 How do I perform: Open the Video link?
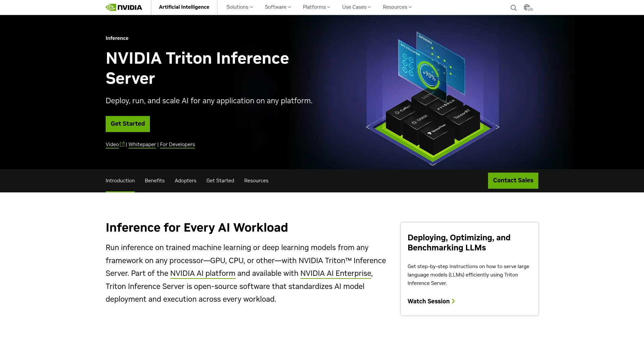point(112,144)
